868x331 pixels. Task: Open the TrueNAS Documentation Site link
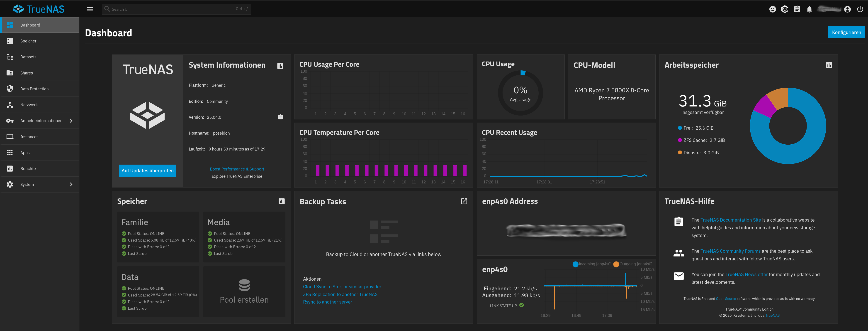tap(731, 220)
